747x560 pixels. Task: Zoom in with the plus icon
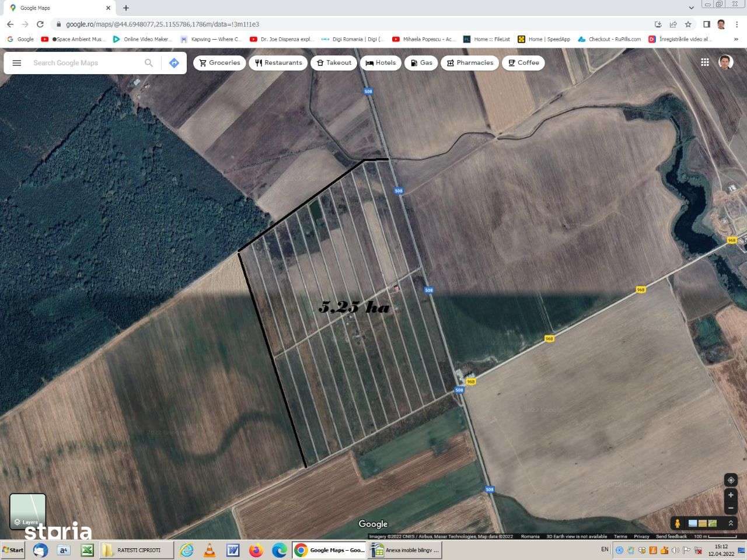(731, 495)
